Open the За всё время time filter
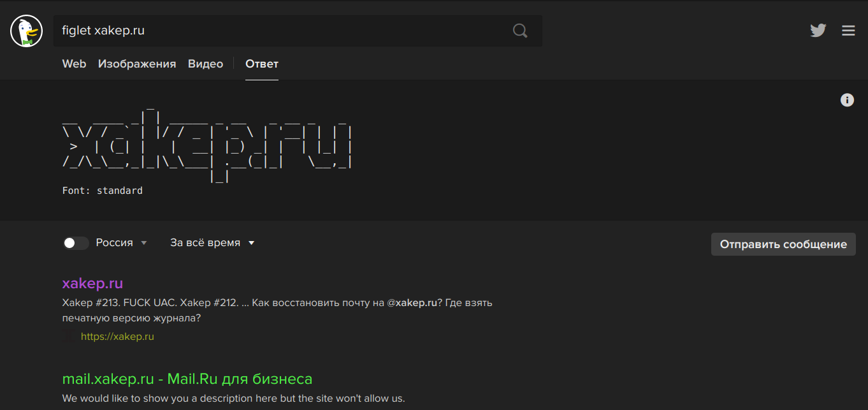Viewport: 868px width, 410px height. (x=212, y=243)
